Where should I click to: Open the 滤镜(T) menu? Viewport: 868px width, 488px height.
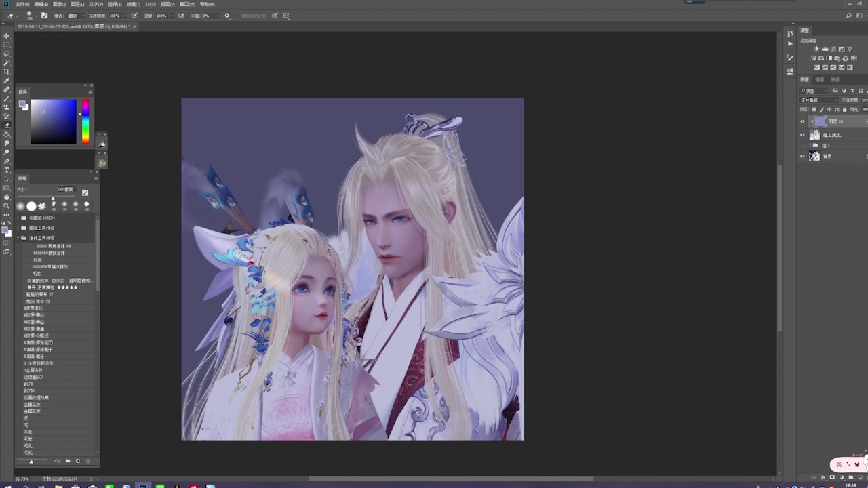point(133,4)
